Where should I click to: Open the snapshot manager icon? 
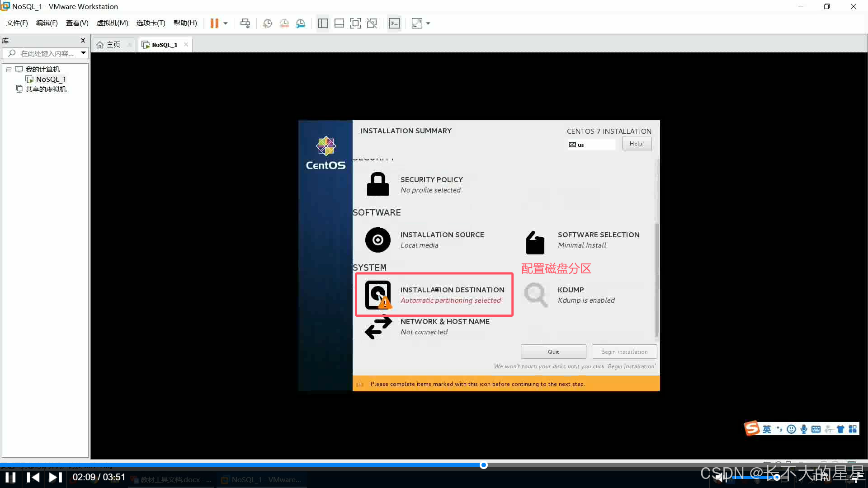pyautogui.click(x=301, y=23)
